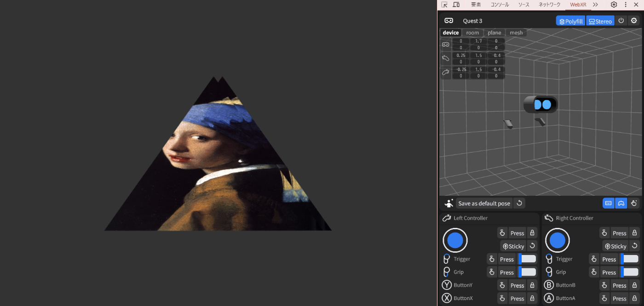Click the touch icon for right Grip
The height and width of the screenshot is (306, 644).
pos(594,272)
